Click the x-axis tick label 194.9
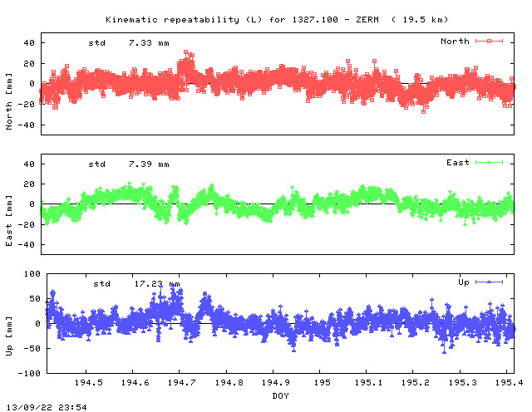The image size is (532, 412). pyautogui.click(x=275, y=383)
